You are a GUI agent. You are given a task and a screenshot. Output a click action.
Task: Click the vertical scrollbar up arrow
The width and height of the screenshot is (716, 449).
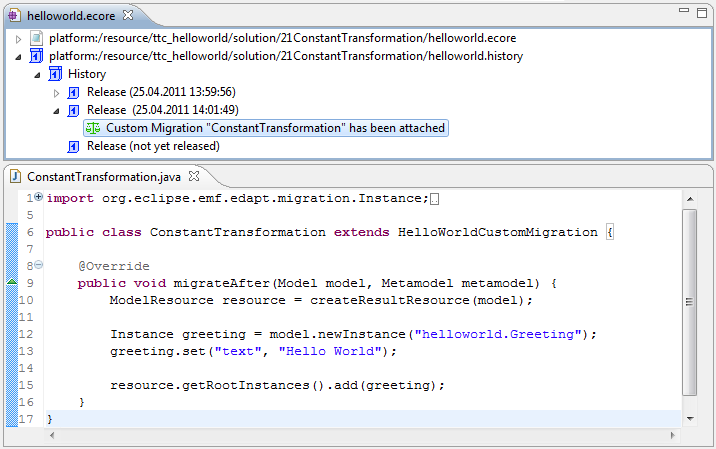690,199
